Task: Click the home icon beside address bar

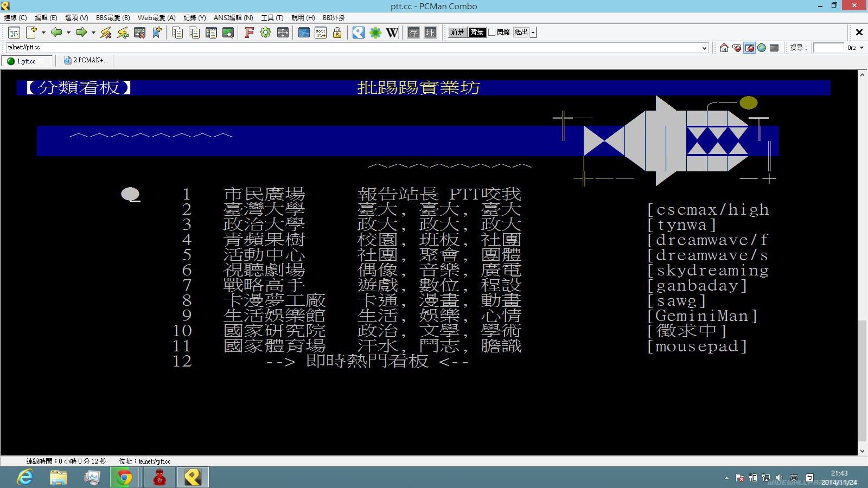Action: pos(724,48)
